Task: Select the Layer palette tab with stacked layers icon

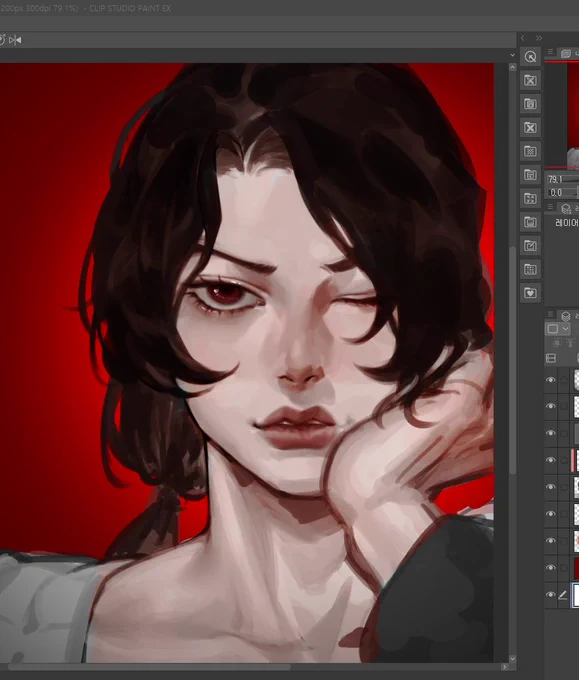Action: point(566,316)
